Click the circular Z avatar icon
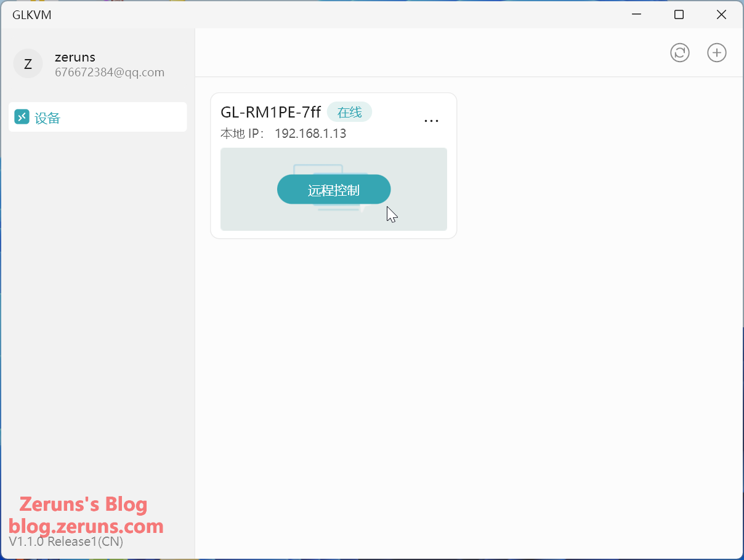This screenshot has width=744, height=560. pos(28,64)
